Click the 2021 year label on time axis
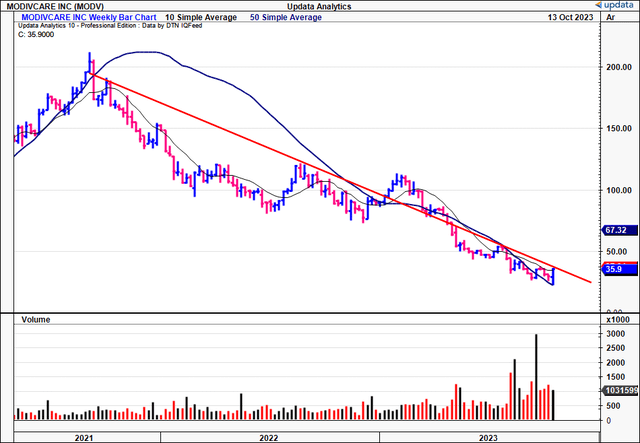Image resolution: width=640 pixels, height=443 pixels. [x=84, y=438]
